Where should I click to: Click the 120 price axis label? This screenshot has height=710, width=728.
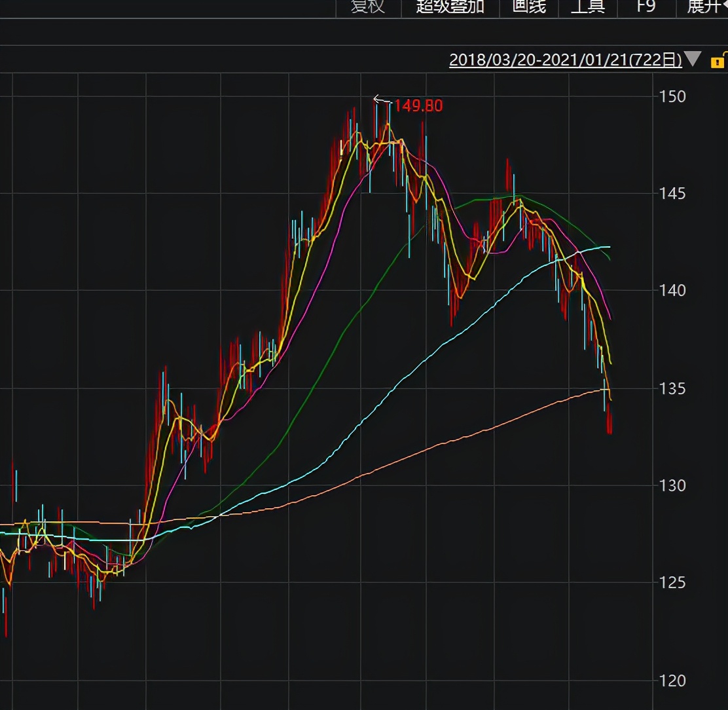673,681
